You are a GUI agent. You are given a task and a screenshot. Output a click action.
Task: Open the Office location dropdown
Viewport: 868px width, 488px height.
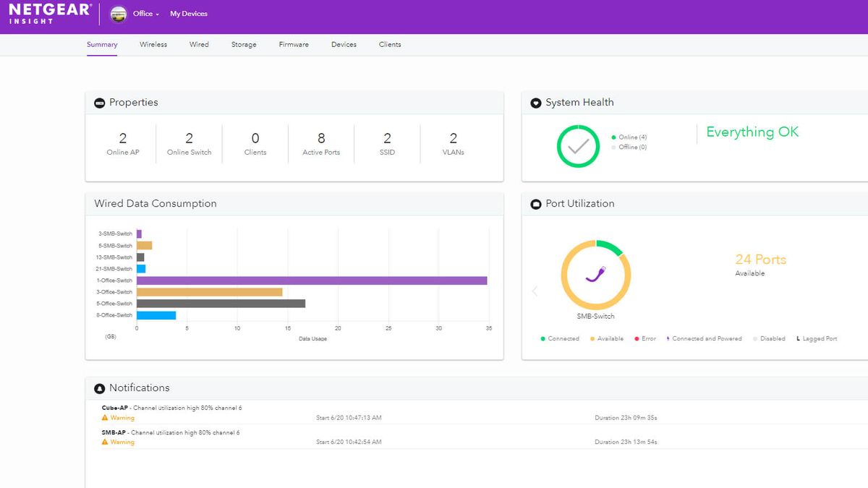(x=146, y=14)
